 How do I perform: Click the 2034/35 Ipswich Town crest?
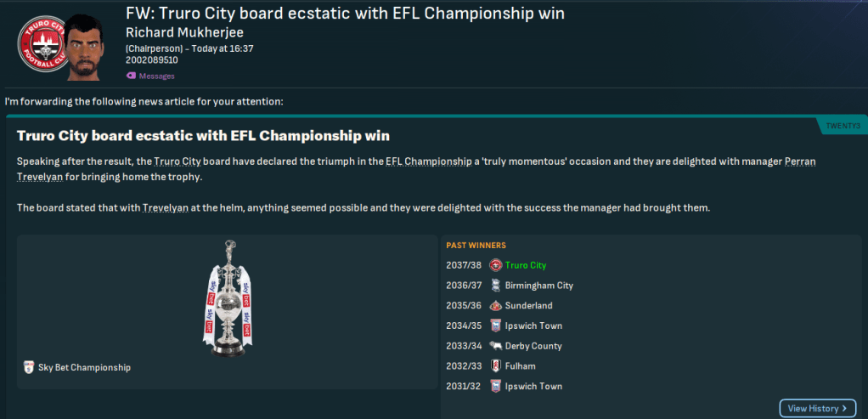click(495, 326)
